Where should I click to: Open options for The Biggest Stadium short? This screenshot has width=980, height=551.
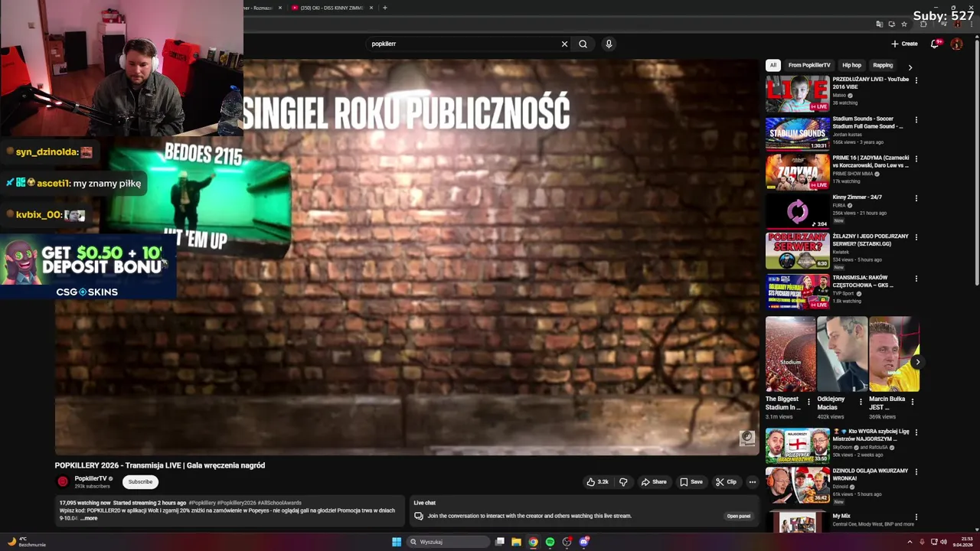pyautogui.click(x=808, y=401)
